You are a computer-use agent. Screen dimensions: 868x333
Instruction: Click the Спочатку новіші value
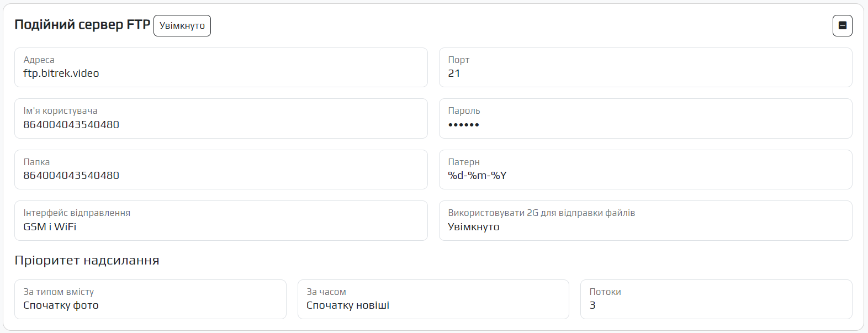click(348, 305)
